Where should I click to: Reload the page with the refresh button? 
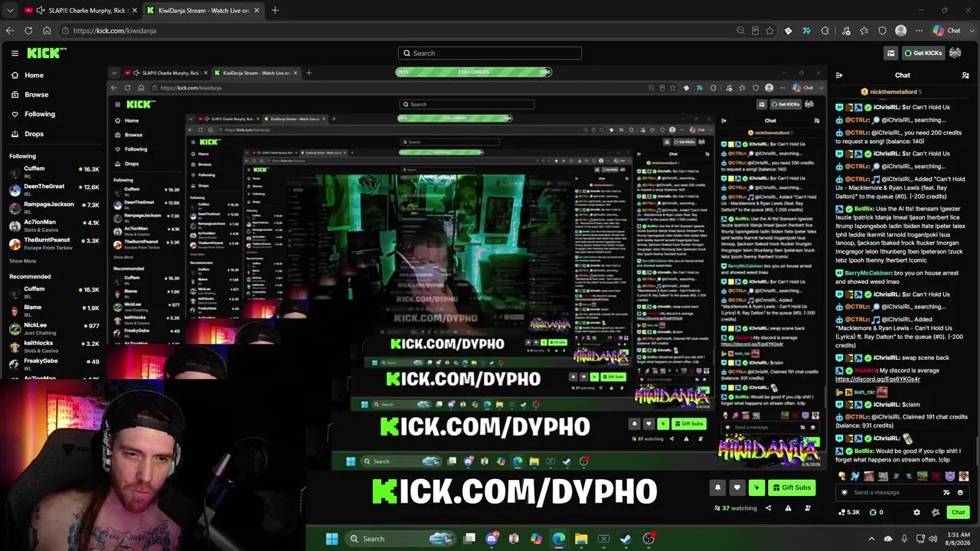[28, 31]
